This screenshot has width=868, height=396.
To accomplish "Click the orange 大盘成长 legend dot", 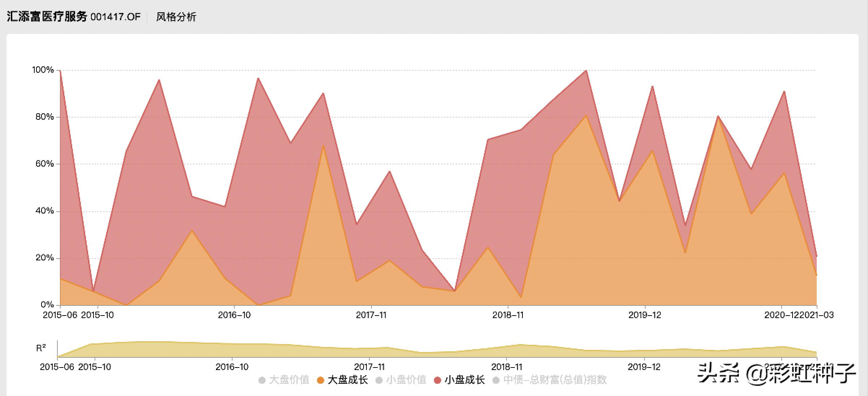I will [320, 380].
